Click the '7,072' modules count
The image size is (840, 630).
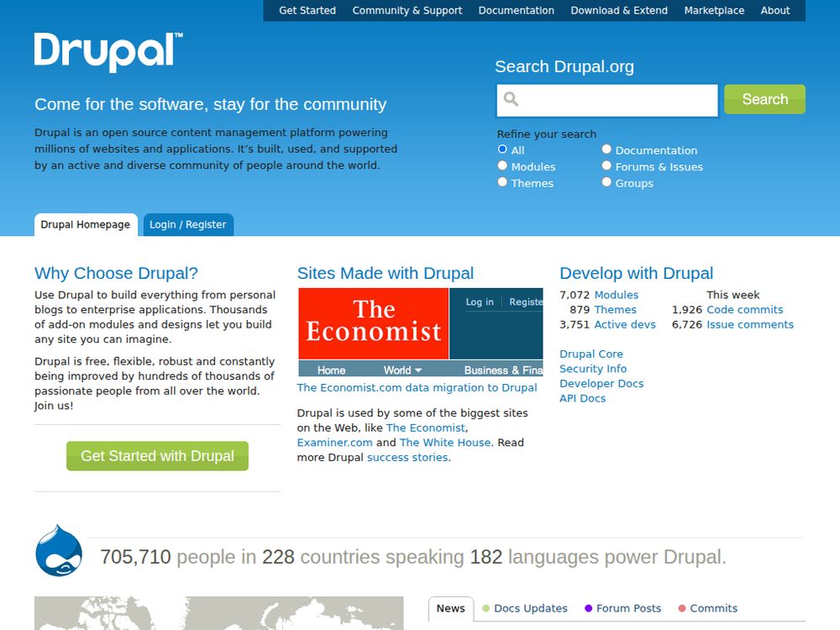[575, 295]
